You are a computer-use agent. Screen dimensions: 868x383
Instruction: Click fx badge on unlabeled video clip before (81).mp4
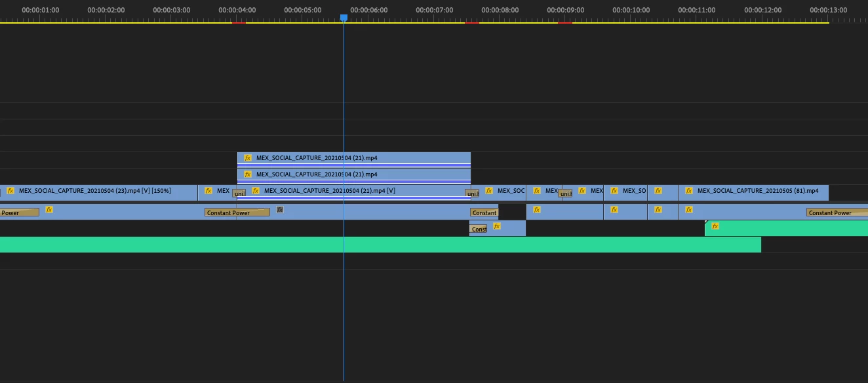pyautogui.click(x=658, y=191)
